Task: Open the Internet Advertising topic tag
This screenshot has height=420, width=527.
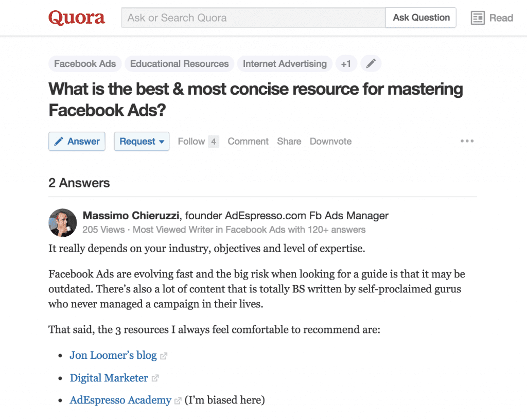Action: [x=285, y=64]
